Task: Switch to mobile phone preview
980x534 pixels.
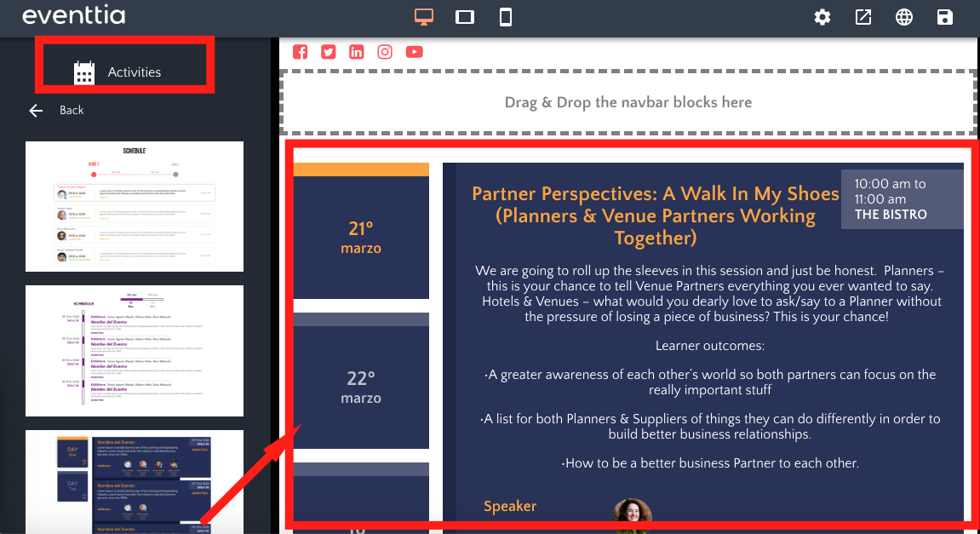Action: [506, 17]
